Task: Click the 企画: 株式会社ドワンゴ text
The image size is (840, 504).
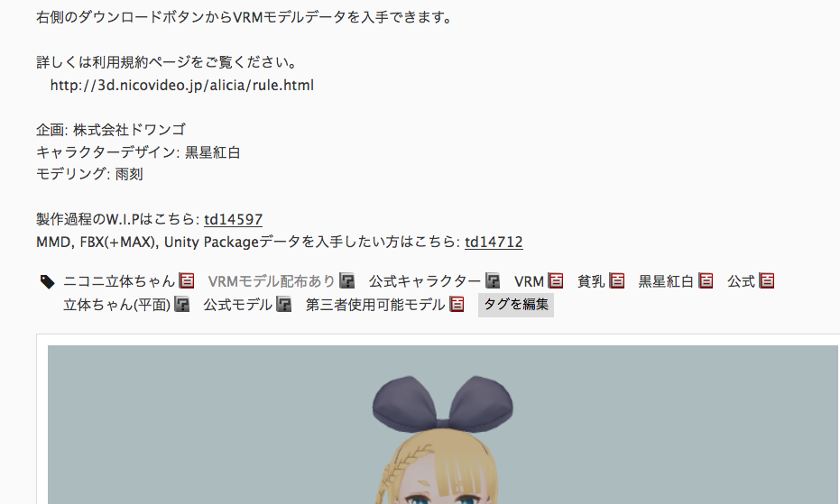Action: 111,130
